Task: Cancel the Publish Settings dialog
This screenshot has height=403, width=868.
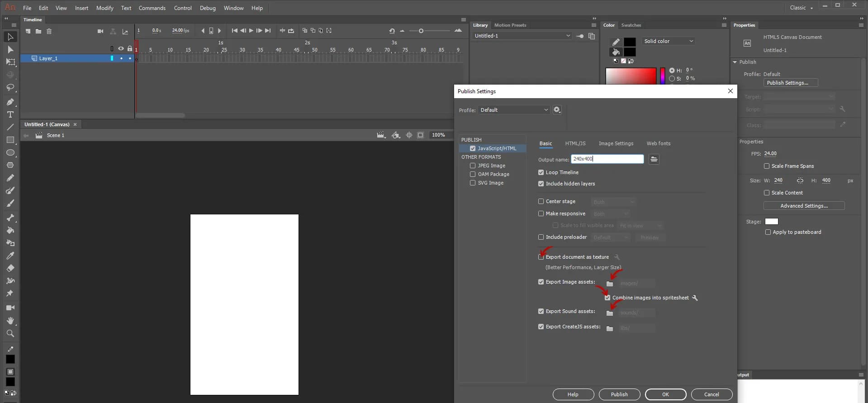Action: (711, 394)
